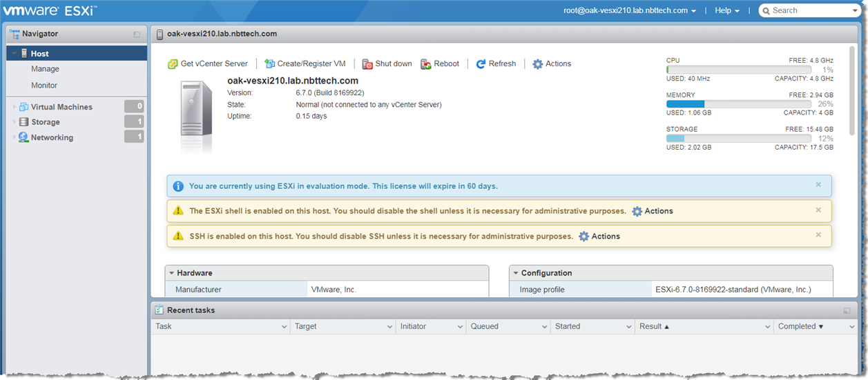Viewport: 868px width, 380px height.
Task: Click the warning icon in ESXi shell banner
Action: [178, 211]
